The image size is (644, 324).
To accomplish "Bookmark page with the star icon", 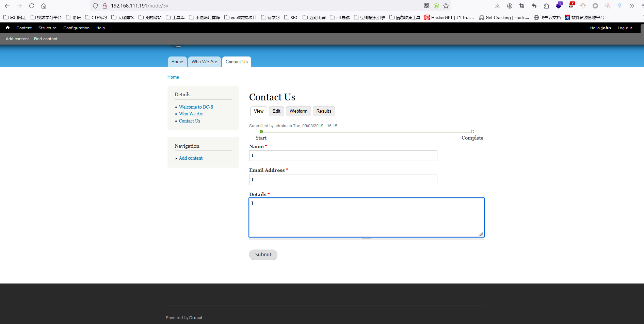I will pyautogui.click(x=446, y=6).
